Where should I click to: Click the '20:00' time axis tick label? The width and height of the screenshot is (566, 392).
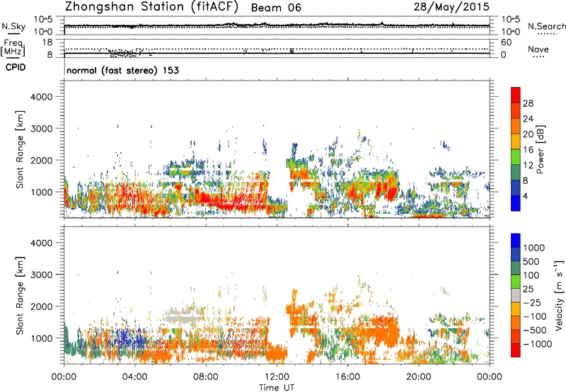pos(418,377)
